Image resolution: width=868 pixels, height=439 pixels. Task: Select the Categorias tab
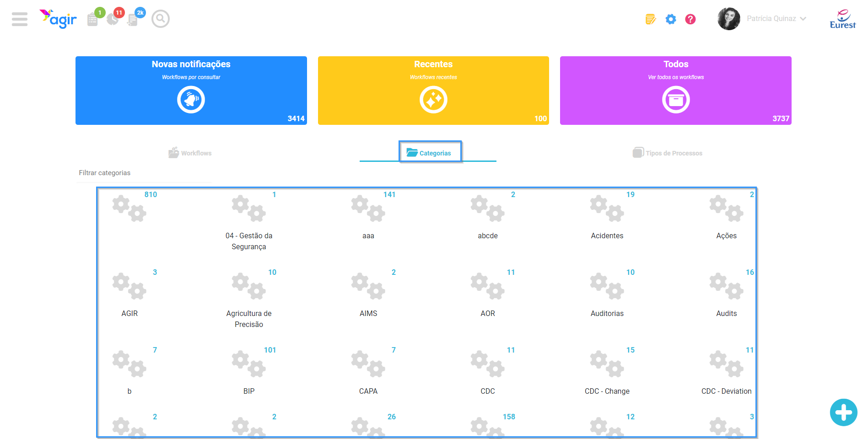click(429, 153)
